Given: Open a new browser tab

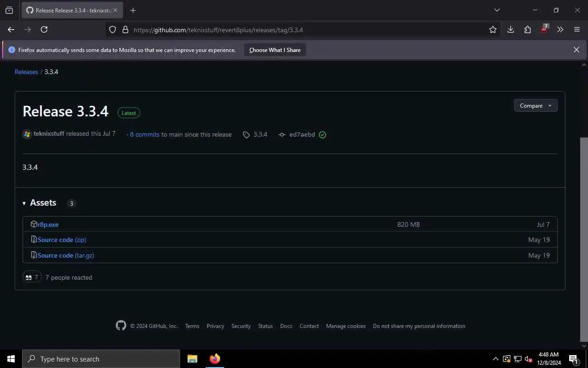Looking at the screenshot, I should [133, 10].
